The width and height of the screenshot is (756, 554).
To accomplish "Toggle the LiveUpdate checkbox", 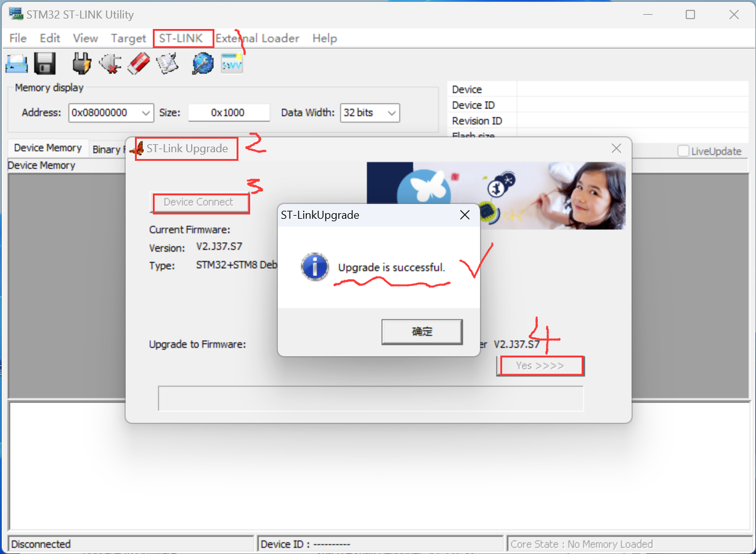I will tap(683, 152).
